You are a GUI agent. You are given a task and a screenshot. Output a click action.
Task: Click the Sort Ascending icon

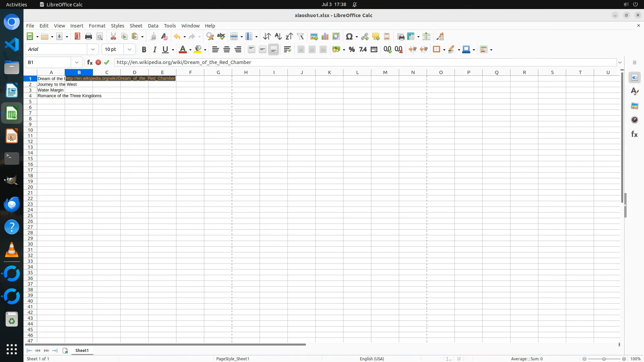(278, 37)
